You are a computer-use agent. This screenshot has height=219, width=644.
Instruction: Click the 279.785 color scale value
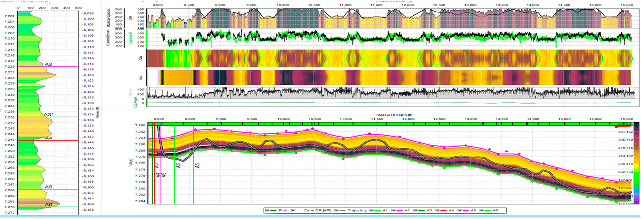pyautogui.click(x=625, y=148)
